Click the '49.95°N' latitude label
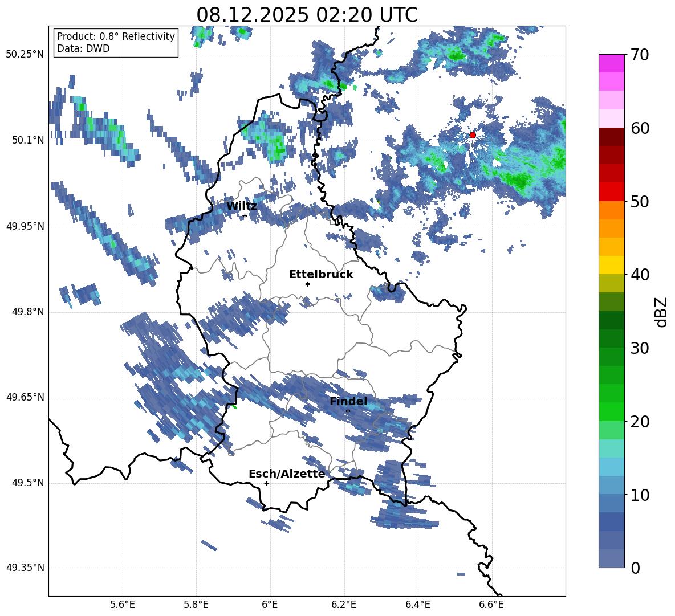Viewport: 675px width, 616px height. click(x=25, y=226)
